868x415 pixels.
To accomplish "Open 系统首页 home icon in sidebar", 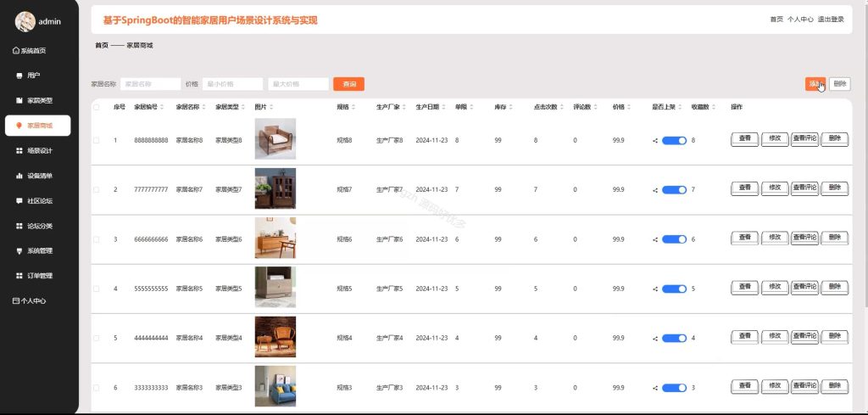I will point(15,50).
